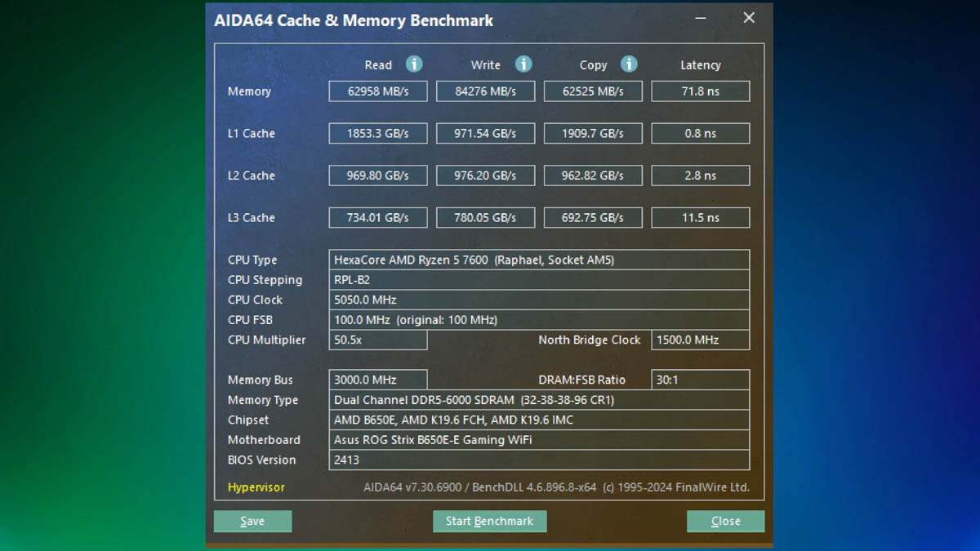Click the North Bridge Clock label
The image size is (980, 551).
tap(590, 340)
